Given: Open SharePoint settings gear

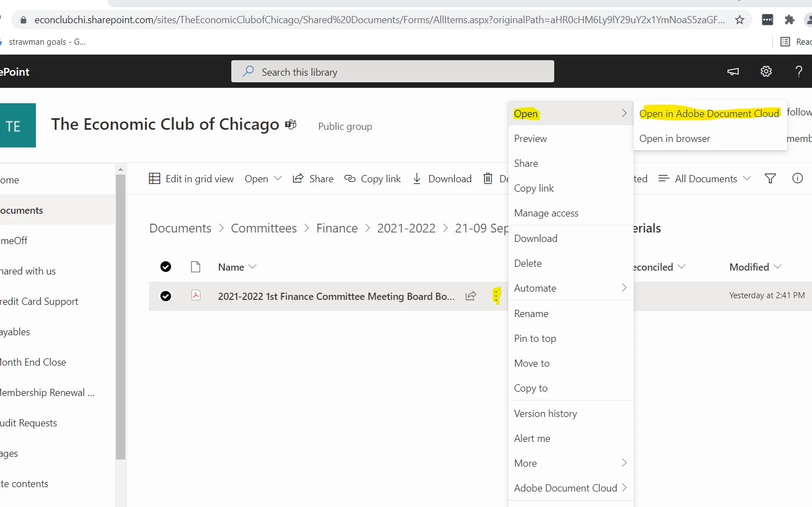Looking at the screenshot, I should [x=766, y=71].
